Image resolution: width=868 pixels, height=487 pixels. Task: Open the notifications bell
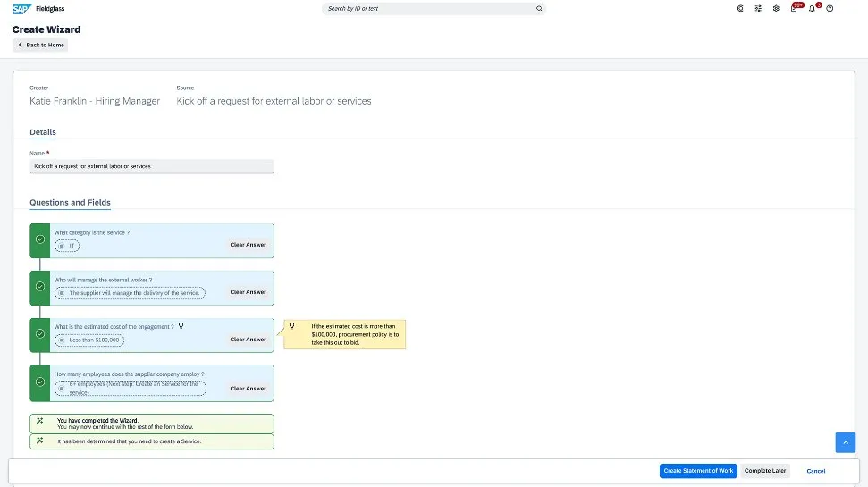click(x=812, y=8)
